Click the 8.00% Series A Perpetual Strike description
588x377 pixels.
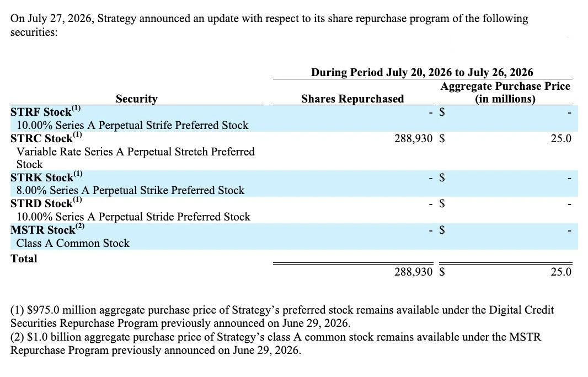click(x=130, y=190)
